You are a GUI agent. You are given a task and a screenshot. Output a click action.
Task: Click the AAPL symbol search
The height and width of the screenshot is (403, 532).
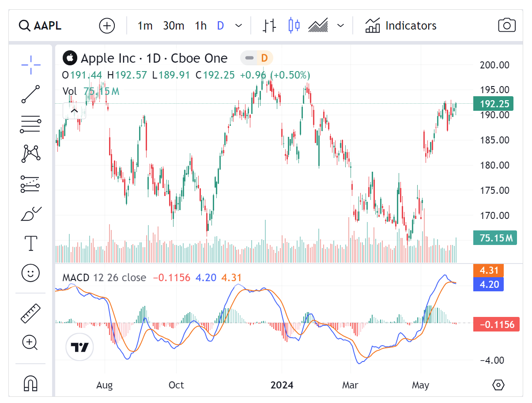tap(40, 26)
